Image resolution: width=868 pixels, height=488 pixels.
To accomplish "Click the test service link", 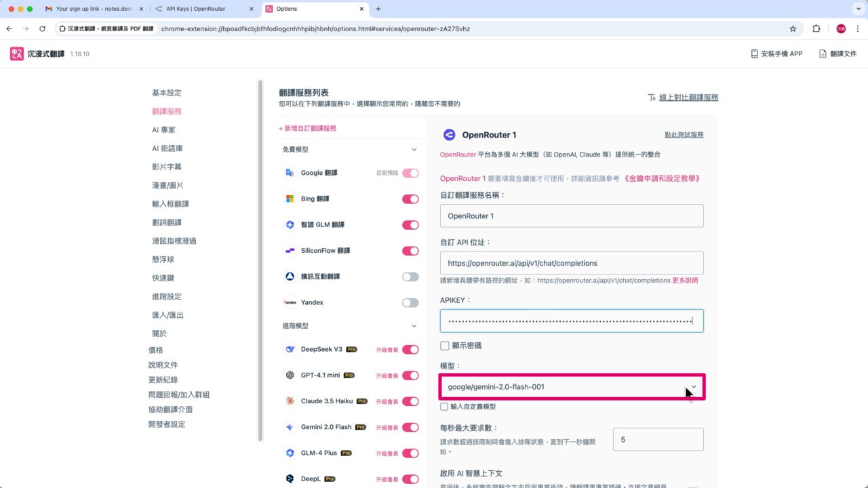I will (684, 135).
